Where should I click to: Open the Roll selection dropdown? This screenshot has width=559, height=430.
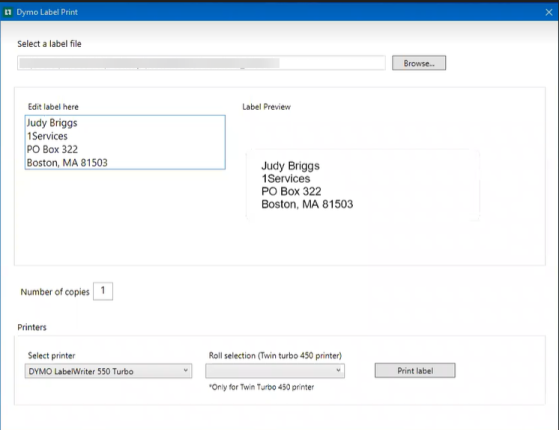275,371
